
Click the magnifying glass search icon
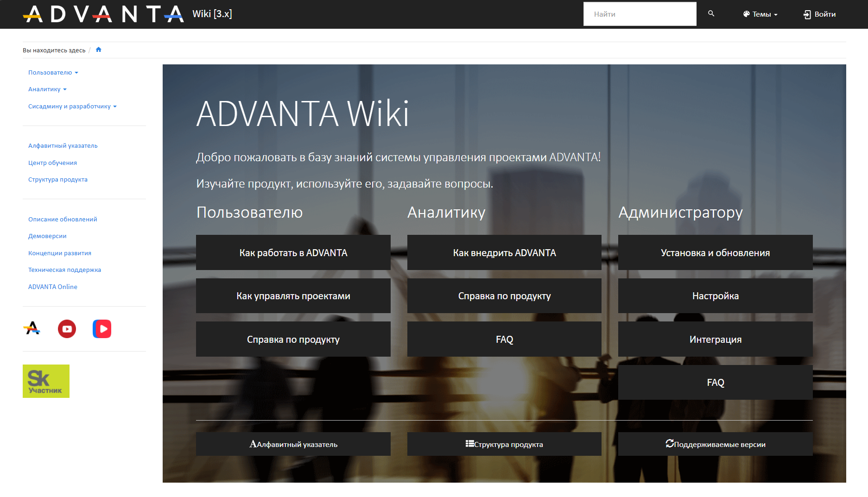tap(711, 14)
